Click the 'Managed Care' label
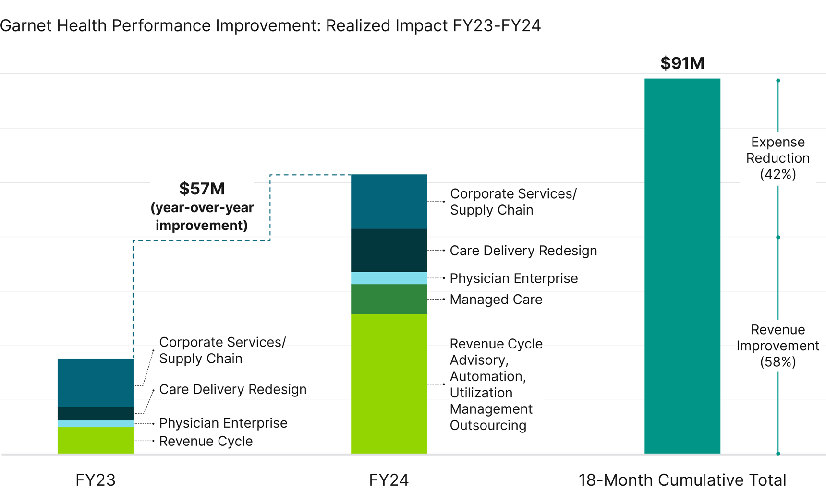This screenshot has width=826, height=504. tap(496, 300)
